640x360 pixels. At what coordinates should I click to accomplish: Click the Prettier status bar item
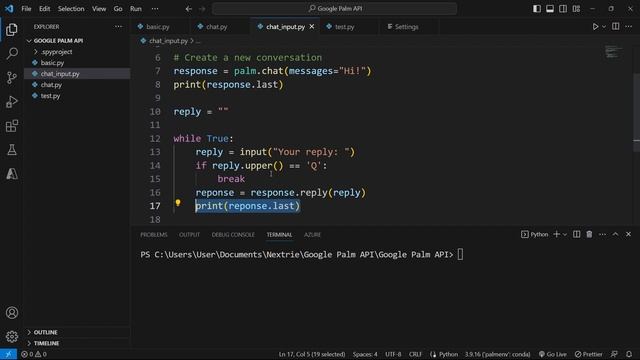(x=588, y=354)
